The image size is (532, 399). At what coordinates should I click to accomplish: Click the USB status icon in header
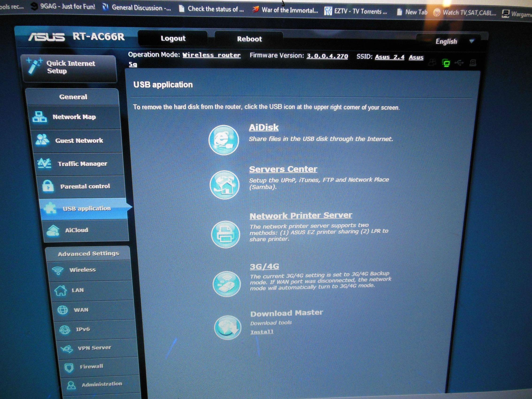pos(459,63)
